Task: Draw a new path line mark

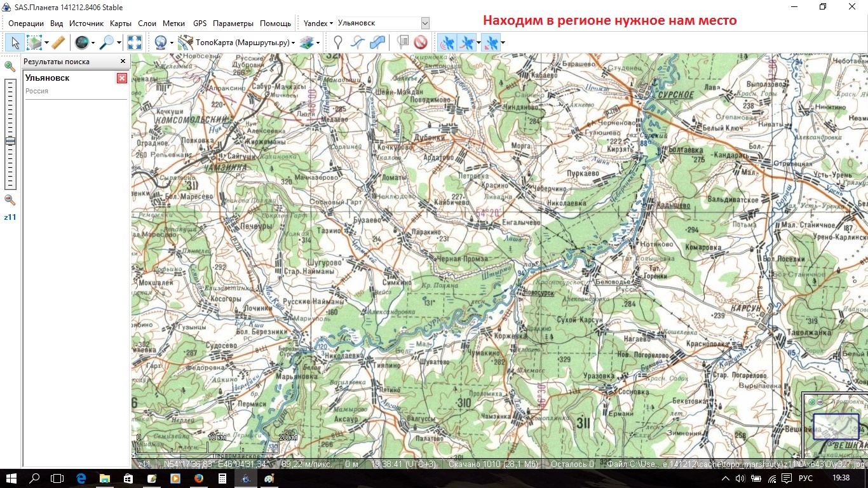Action: click(x=358, y=43)
